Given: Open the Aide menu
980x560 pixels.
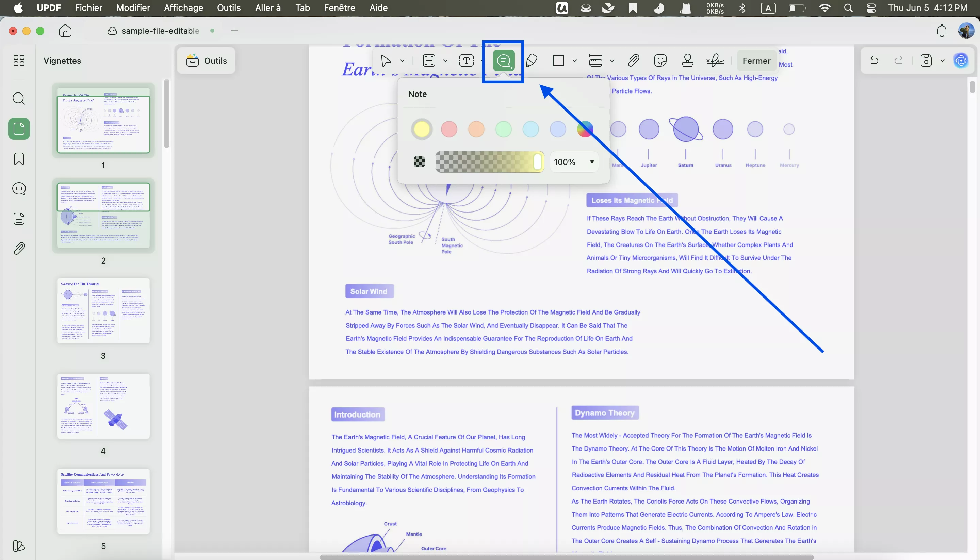Looking at the screenshot, I should 378,8.
